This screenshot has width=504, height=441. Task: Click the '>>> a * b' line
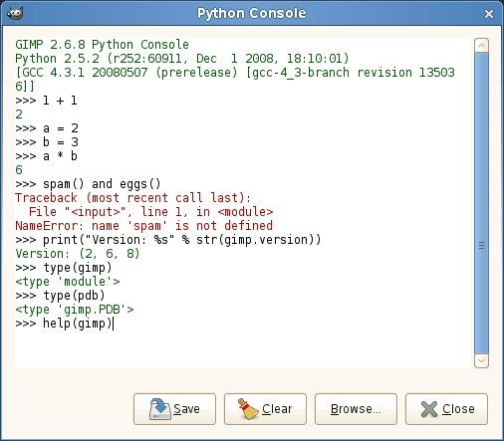click(x=46, y=156)
